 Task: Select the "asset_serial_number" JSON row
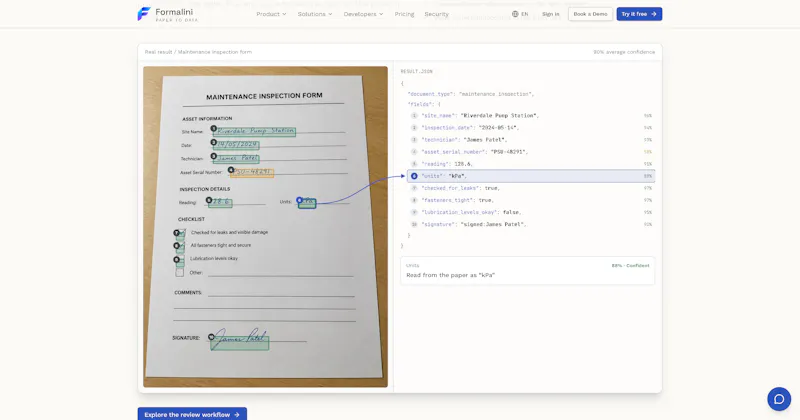coord(531,152)
